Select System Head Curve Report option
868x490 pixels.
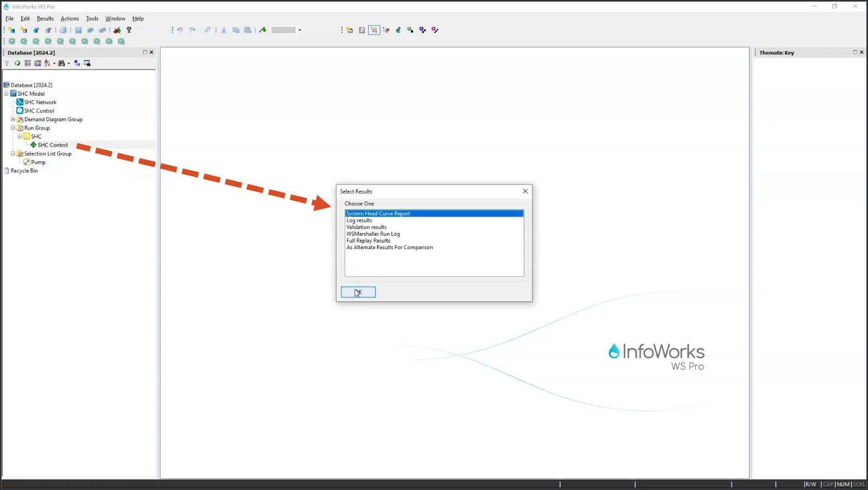point(434,214)
